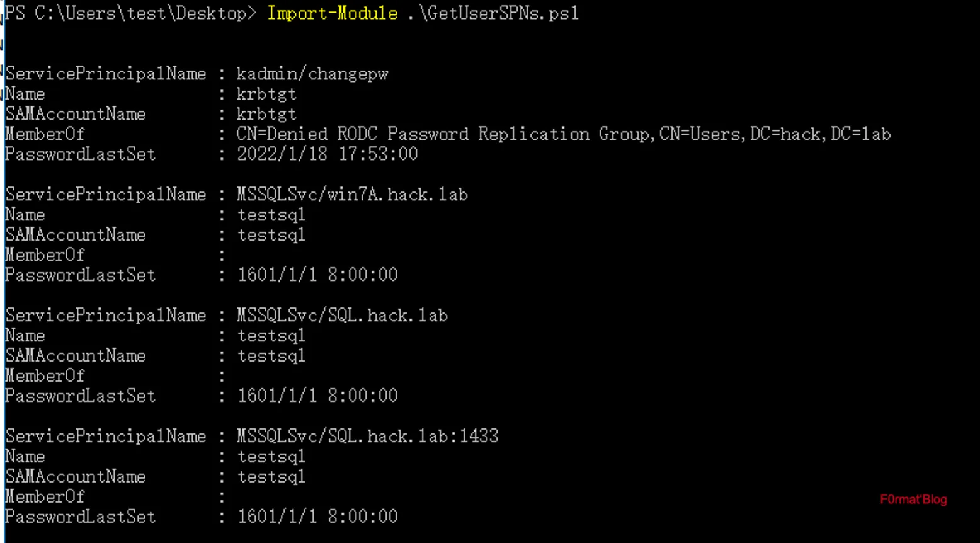Select the MSSQLSvc/win7A.hack.lab SPN value
The height and width of the screenshot is (543, 980).
[x=352, y=195]
